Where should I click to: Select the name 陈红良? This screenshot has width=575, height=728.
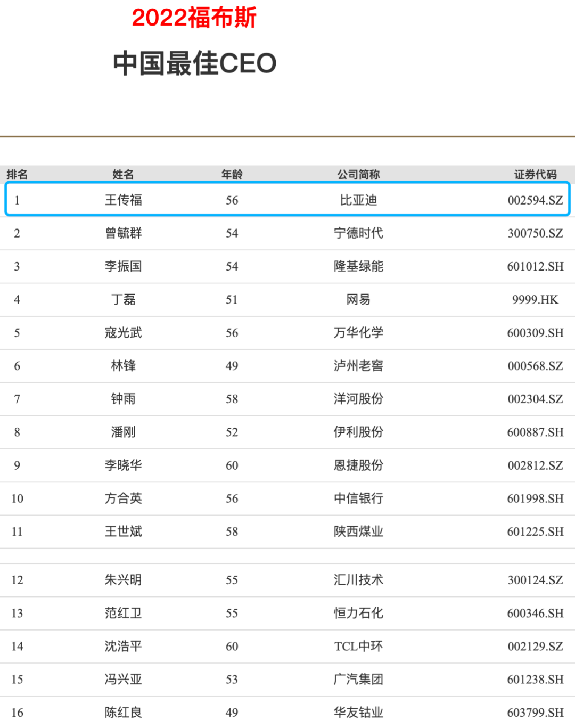[123, 712]
